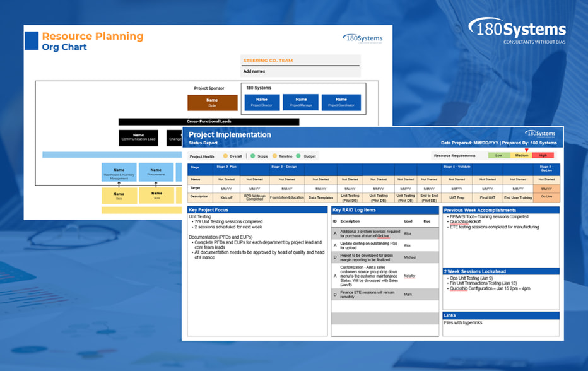
Task: Click the UAT Prep cell
Action: [457, 197]
